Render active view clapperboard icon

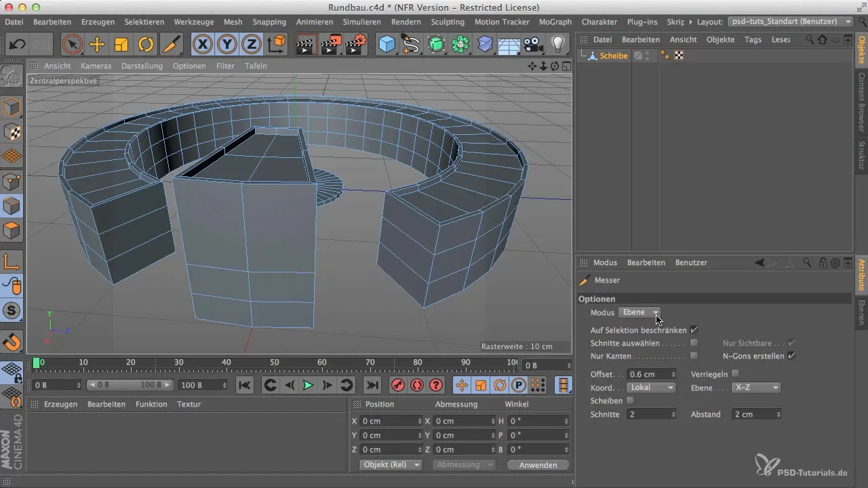click(307, 45)
